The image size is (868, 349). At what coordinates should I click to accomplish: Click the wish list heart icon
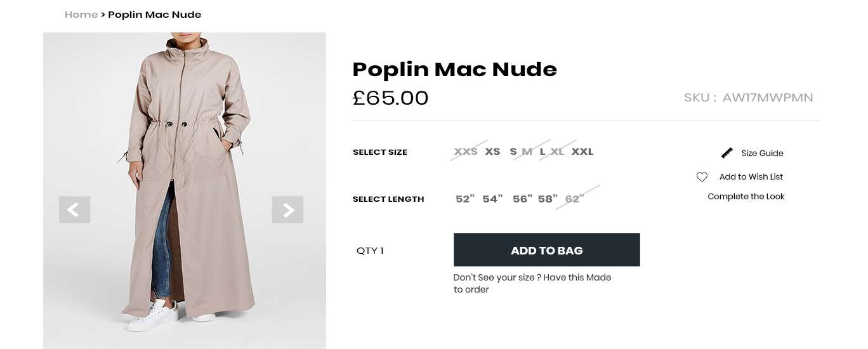click(702, 177)
